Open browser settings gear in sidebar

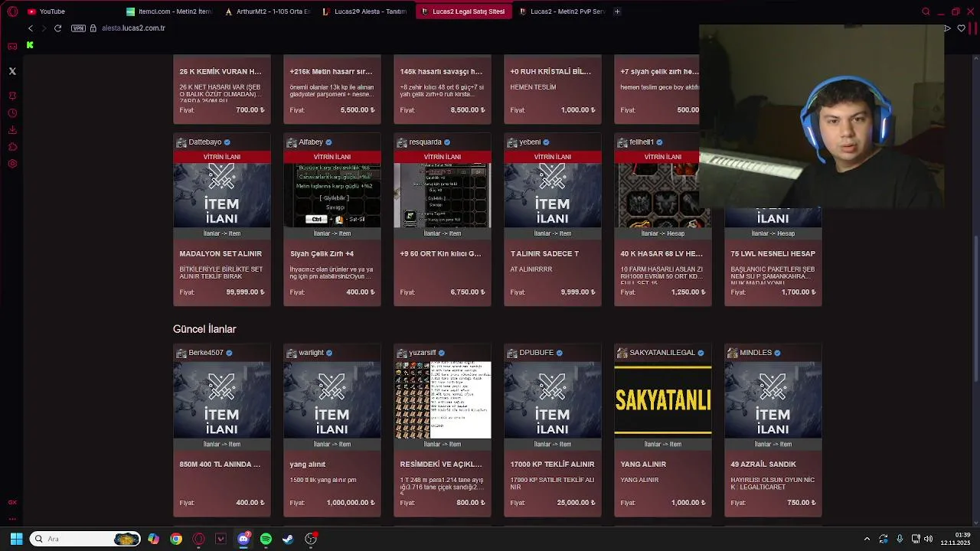(12, 163)
